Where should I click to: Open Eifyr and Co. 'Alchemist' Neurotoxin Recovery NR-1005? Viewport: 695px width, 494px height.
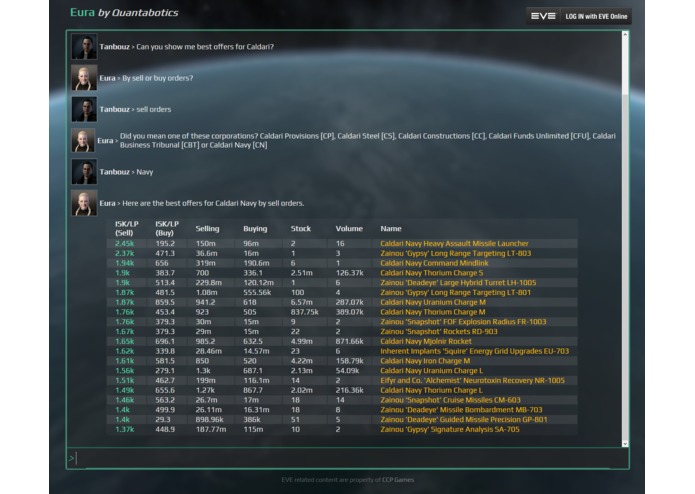pyautogui.click(x=472, y=380)
